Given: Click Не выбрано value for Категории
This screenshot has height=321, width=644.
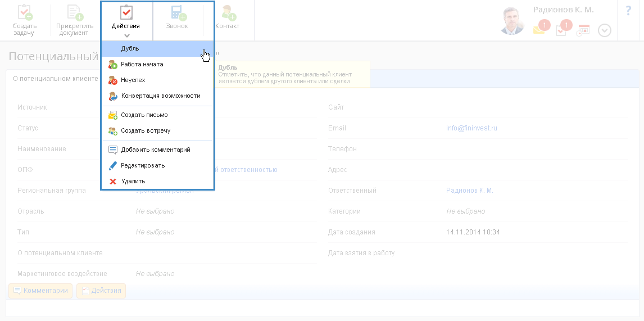Looking at the screenshot, I should (x=466, y=211).
